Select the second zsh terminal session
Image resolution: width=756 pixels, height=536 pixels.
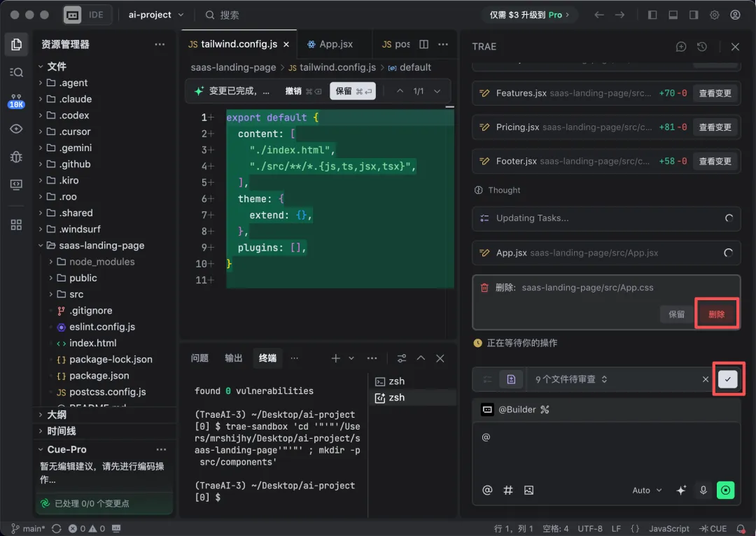[x=414, y=397]
